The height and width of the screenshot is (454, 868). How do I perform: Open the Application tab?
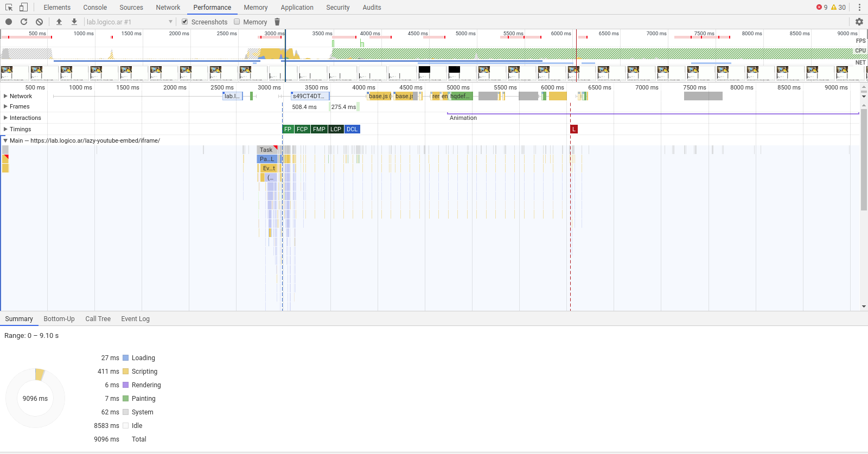(297, 8)
